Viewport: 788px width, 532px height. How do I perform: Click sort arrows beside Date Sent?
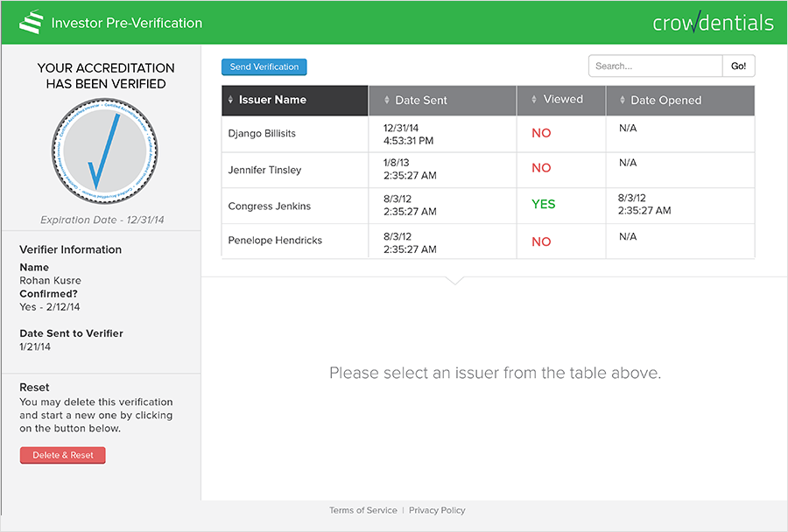point(387,101)
